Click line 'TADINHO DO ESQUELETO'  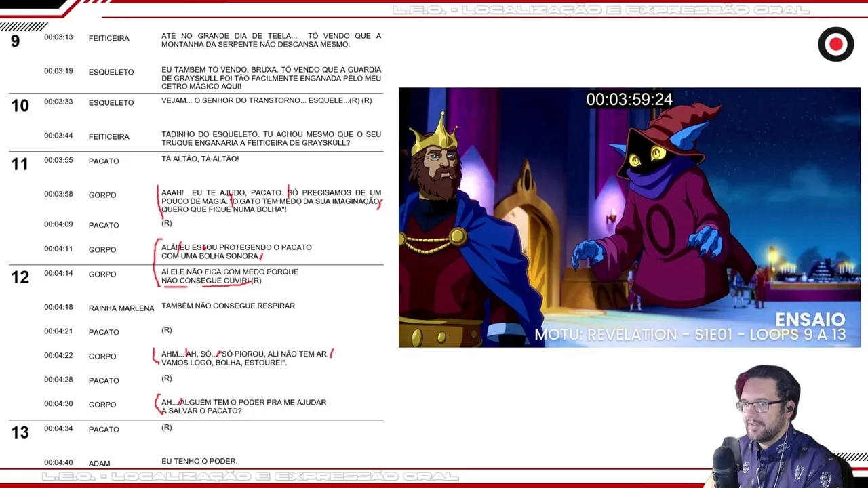271,138
